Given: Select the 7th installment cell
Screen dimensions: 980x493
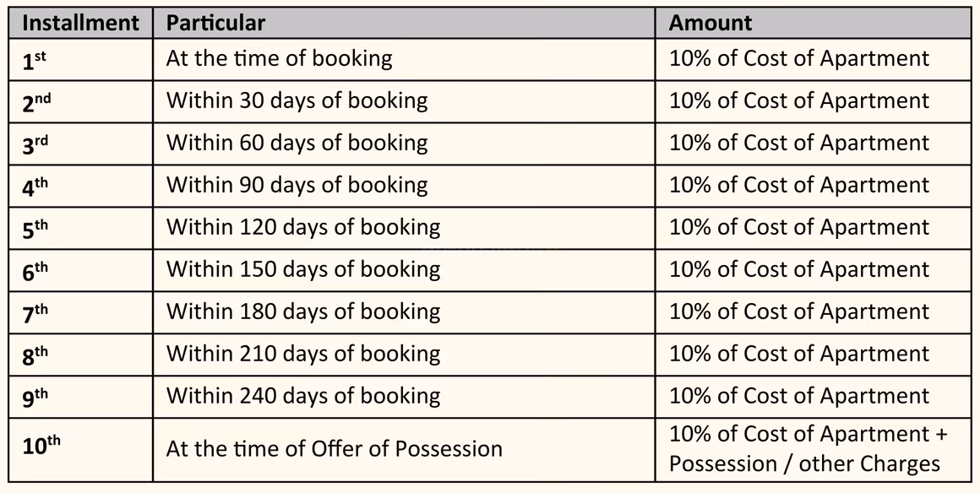Looking at the screenshot, I should (x=80, y=312).
